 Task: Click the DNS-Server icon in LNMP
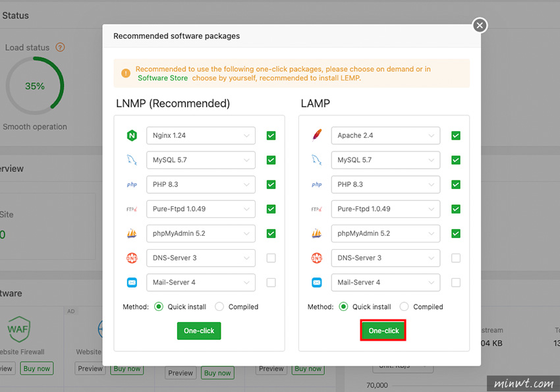[x=132, y=258]
